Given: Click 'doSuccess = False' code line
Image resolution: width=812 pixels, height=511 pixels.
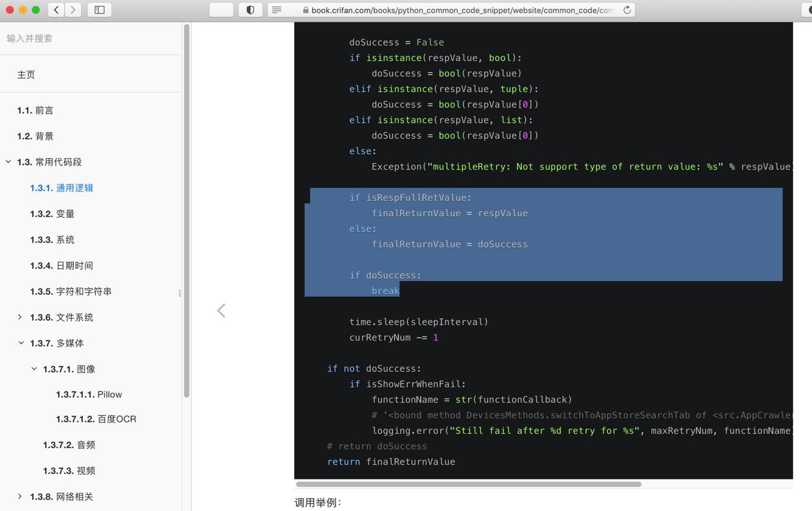Looking at the screenshot, I should point(397,42).
